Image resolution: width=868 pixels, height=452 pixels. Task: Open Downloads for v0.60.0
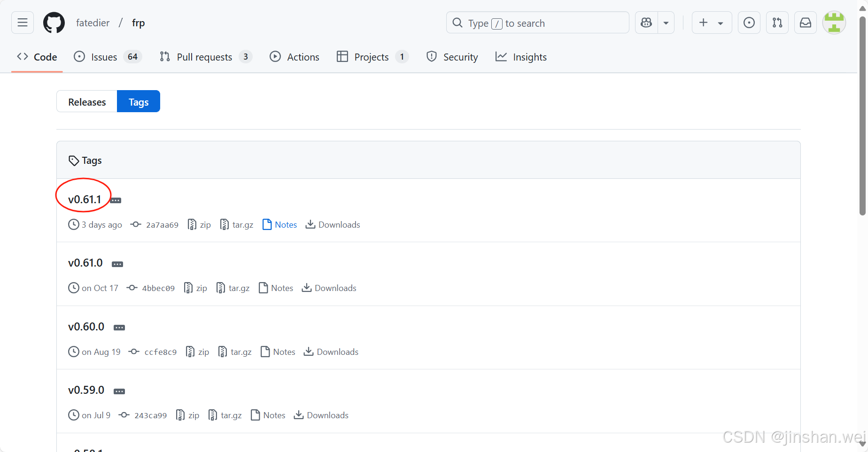tap(331, 352)
